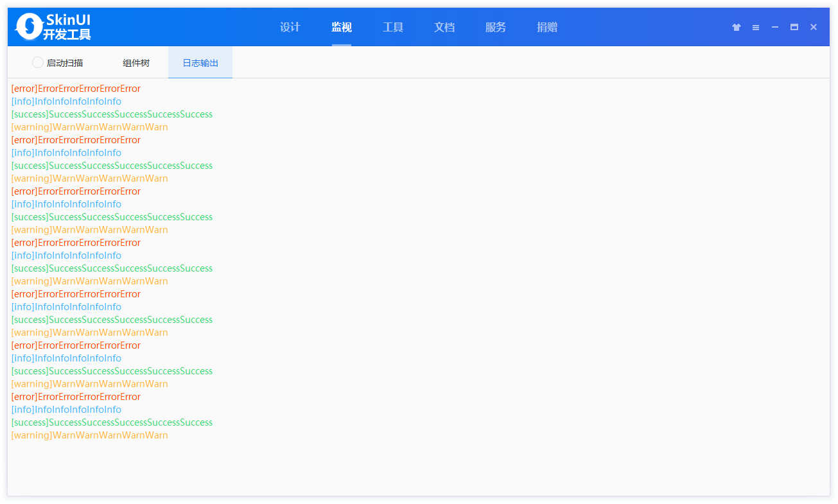This screenshot has height=504, width=838.
Task: Open the 捐赠 tab
Action: (547, 27)
